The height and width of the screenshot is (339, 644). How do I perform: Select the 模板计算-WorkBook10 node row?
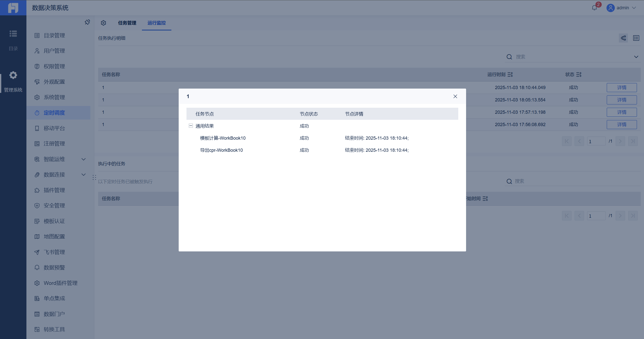[x=223, y=138]
